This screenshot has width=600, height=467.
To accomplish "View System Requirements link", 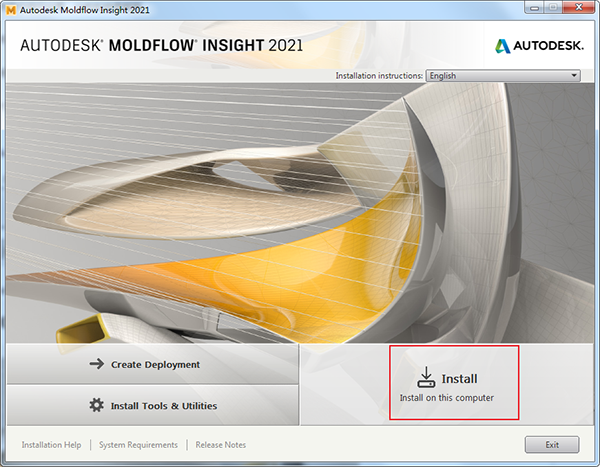I will [x=138, y=445].
